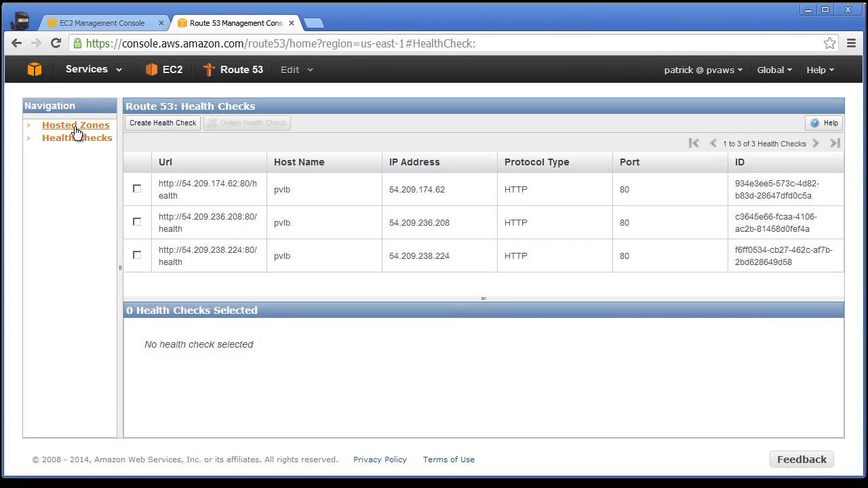
Task: Open the Privacy Policy link
Action: tap(380, 459)
